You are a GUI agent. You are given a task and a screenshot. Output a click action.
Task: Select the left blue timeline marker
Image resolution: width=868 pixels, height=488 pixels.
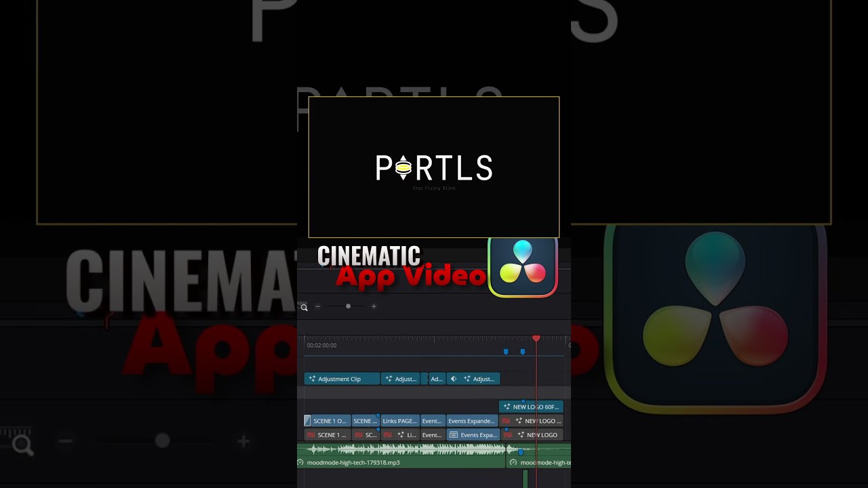pos(505,352)
